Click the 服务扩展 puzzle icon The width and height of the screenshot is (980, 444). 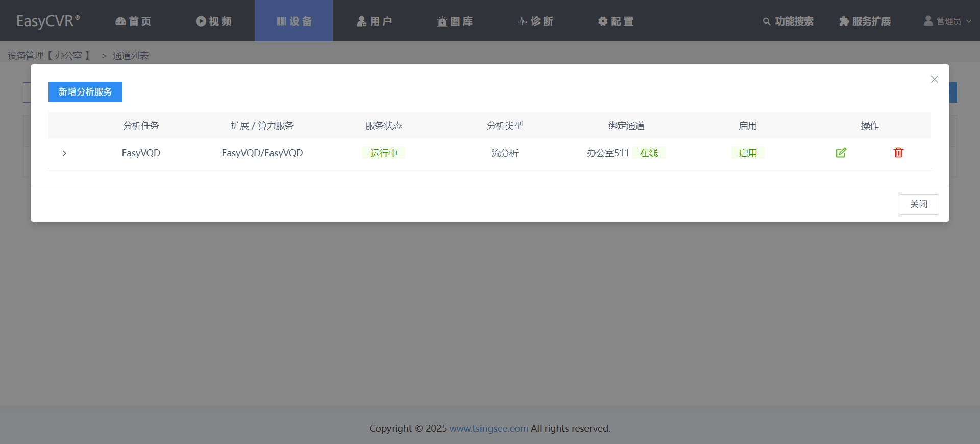(x=844, y=21)
